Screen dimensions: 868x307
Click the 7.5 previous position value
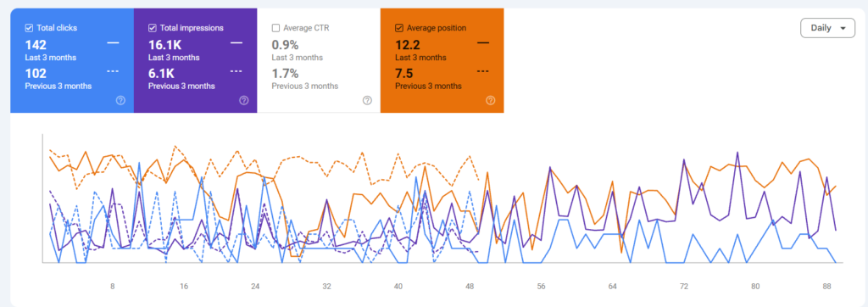[x=404, y=74]
